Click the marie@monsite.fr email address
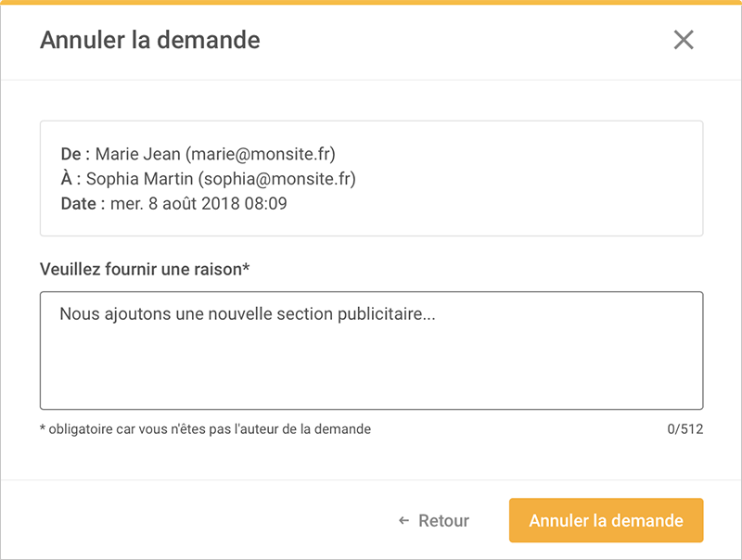This screenshot has width=742, height=560. point(261,154)
